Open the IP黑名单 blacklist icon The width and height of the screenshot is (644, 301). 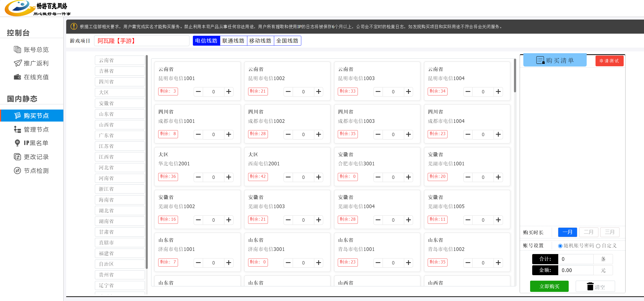click(x=17, y=143)
